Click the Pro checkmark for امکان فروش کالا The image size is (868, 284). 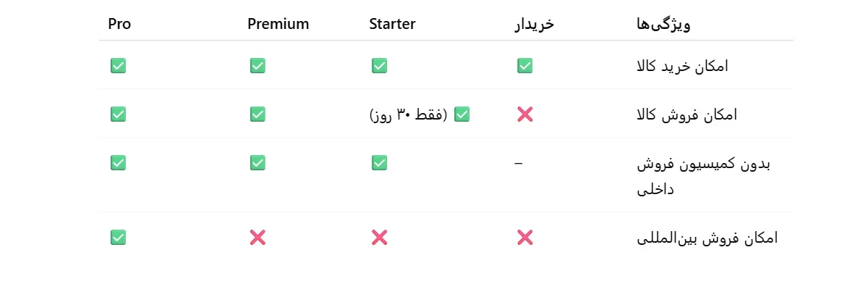(x=118, y=114)
